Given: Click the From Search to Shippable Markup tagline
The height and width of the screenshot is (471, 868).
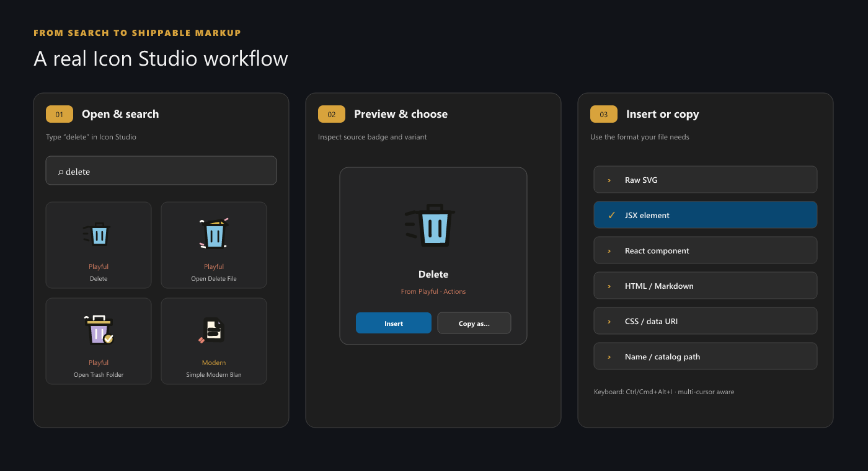Looking at the screenshot, I should pyautogui.click(x=137, y=33).
